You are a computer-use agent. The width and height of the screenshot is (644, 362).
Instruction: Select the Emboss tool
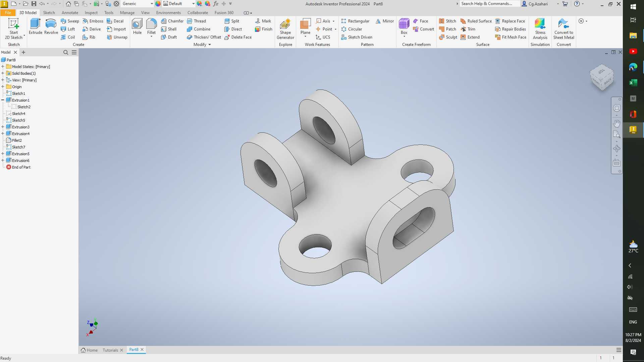click(93, 21)
